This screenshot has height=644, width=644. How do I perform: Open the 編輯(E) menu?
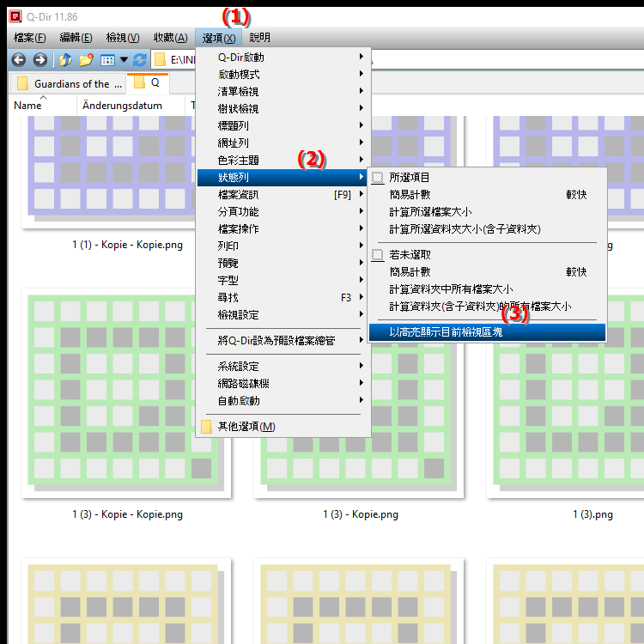pos(76,38)
